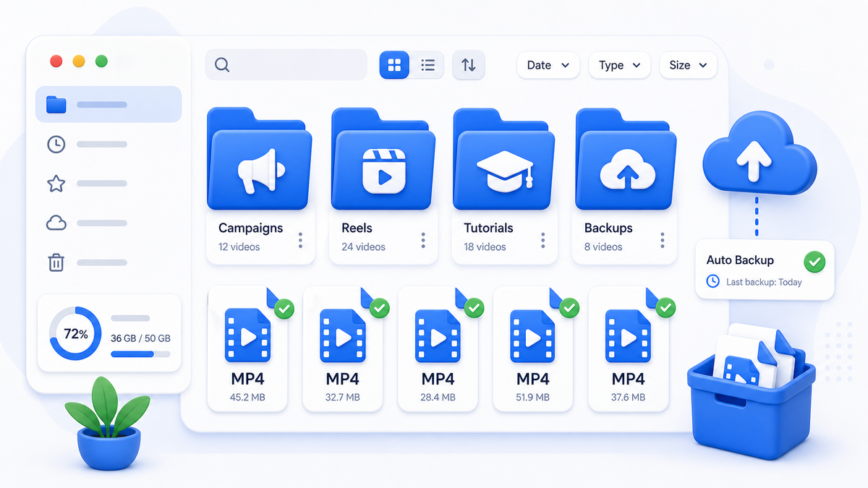Open the Reels folder with clapperboard icon
868x488 pixels.
click(384, 160)
